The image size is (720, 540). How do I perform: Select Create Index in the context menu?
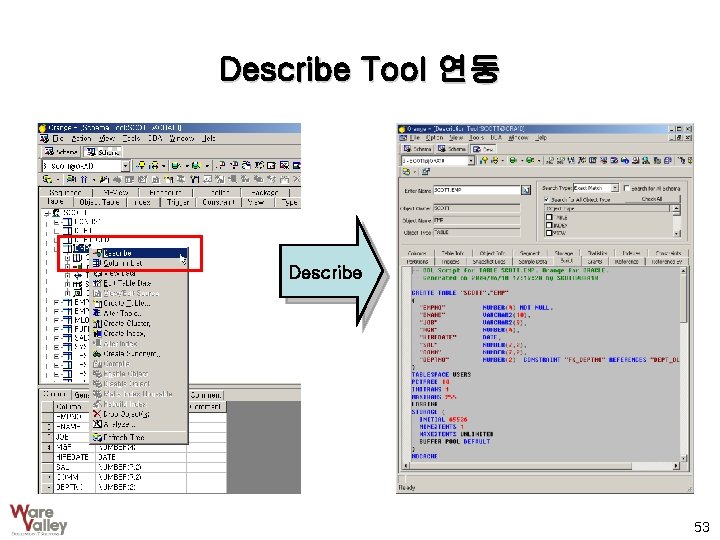click(x=139, y=333)
